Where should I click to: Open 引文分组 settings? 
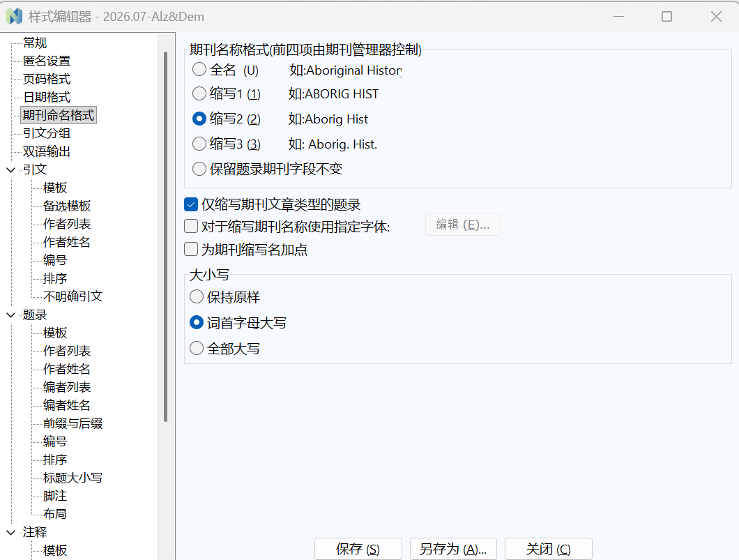coord(47,133)
